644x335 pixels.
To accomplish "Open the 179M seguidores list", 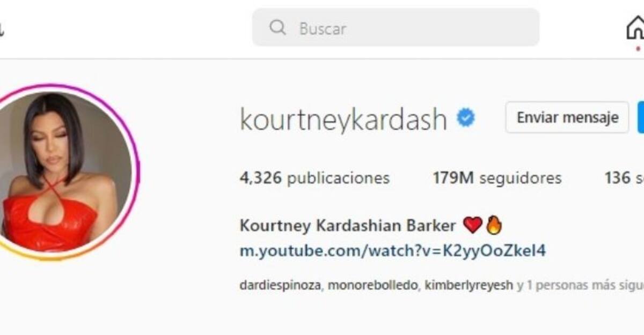I will tap(497, 178).
